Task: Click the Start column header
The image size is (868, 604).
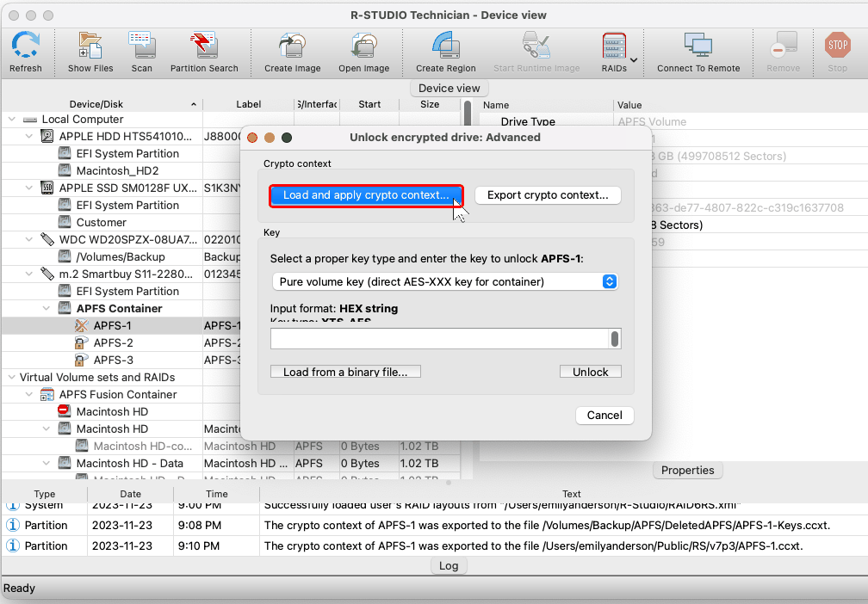Action: click(369, 104)
